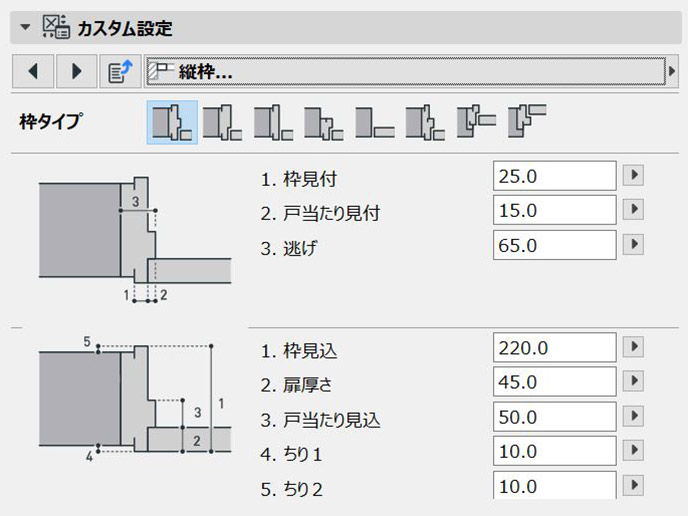Click the ちり1 value field 10.0

(555, 451)
